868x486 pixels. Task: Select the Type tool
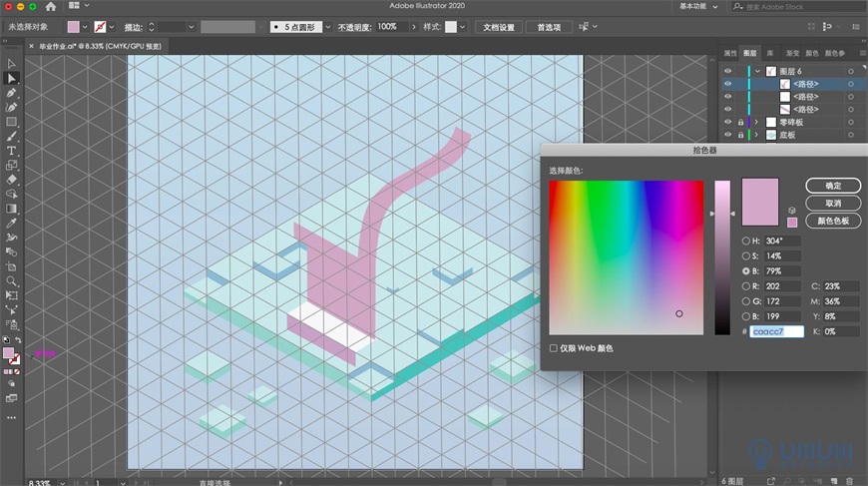(11, 151)
